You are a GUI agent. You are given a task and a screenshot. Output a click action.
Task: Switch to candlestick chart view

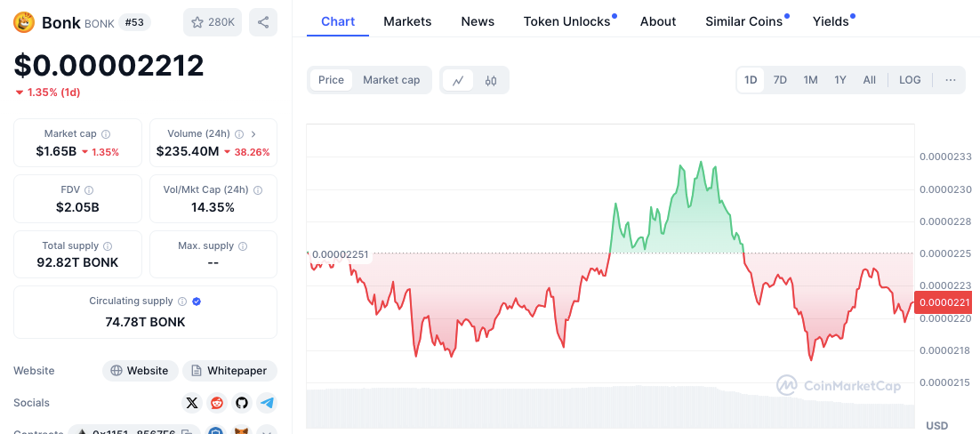click(491, 80)
